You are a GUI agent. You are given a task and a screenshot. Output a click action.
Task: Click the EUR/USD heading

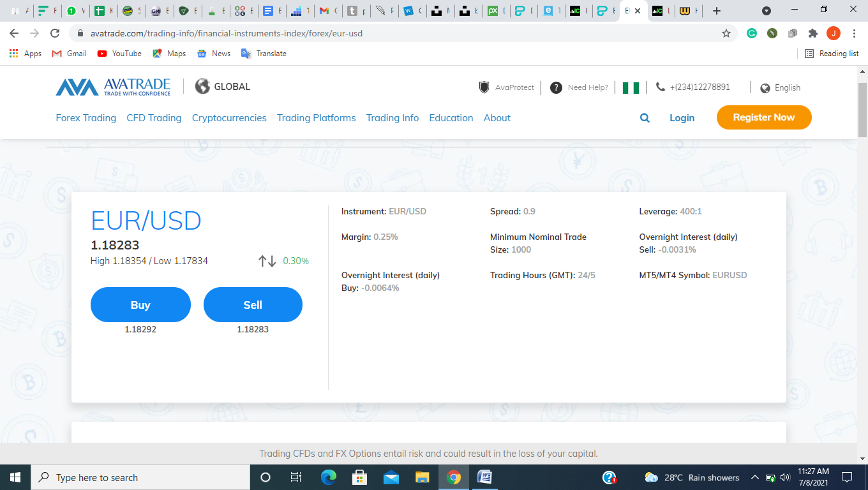coord(146,221)
